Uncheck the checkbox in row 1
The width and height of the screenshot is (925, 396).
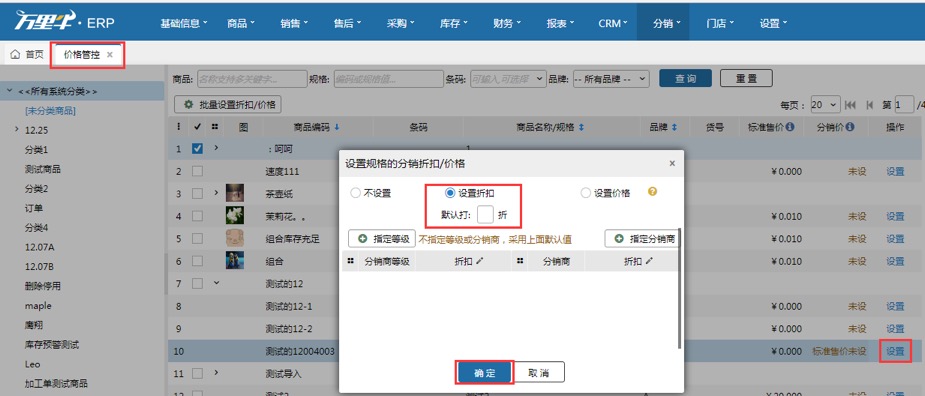(x=198, y=149)
